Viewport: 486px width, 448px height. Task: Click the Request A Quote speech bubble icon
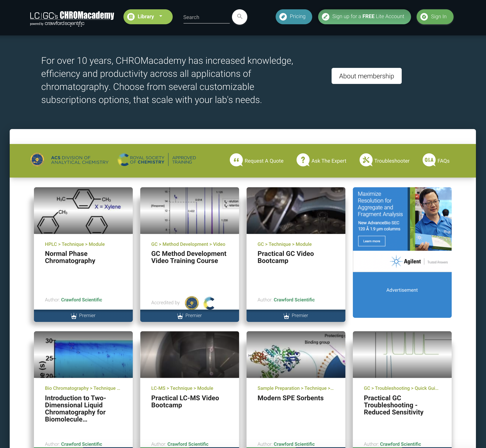click(236, 160)
